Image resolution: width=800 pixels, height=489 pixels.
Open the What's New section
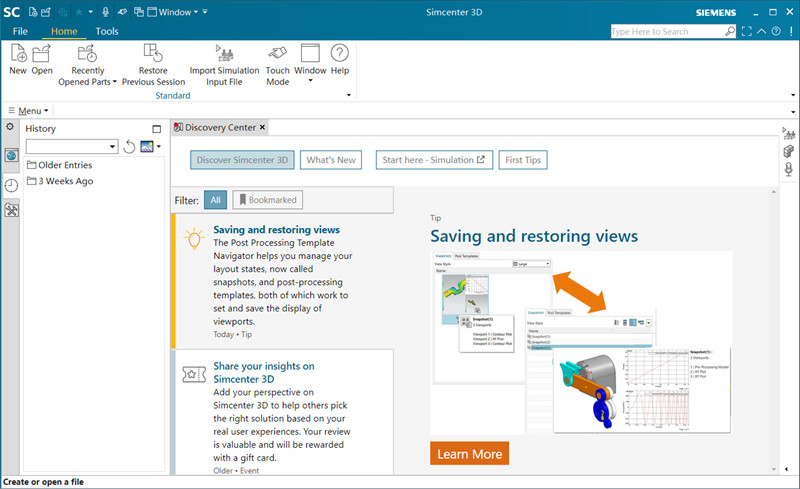tap(331, 160)
